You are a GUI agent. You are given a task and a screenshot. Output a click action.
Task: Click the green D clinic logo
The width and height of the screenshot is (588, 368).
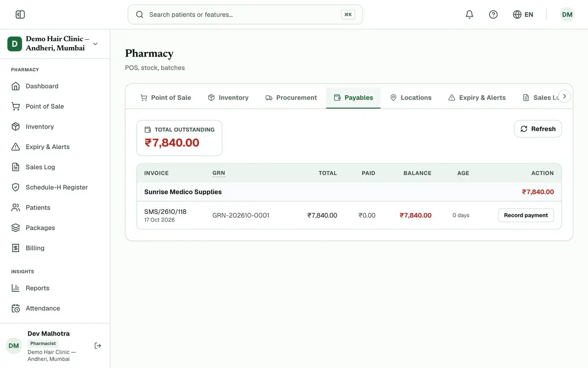[15, 44]
